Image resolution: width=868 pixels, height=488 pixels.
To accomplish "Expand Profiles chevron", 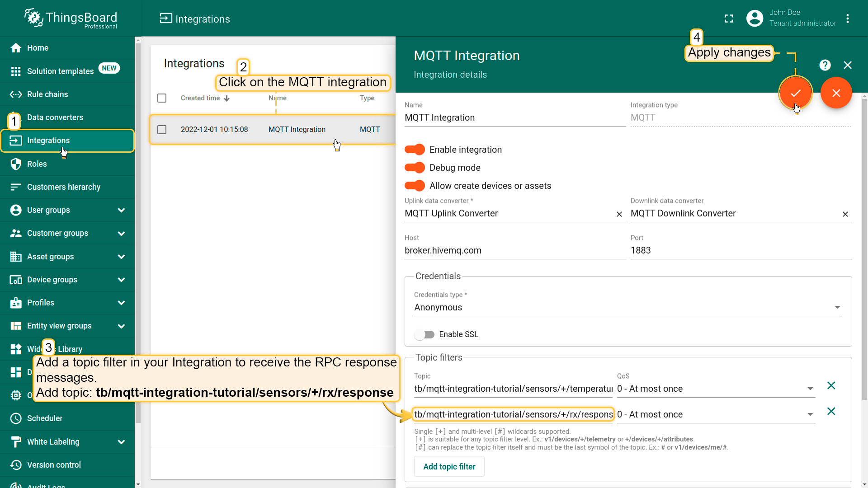I will click(121, 303).
